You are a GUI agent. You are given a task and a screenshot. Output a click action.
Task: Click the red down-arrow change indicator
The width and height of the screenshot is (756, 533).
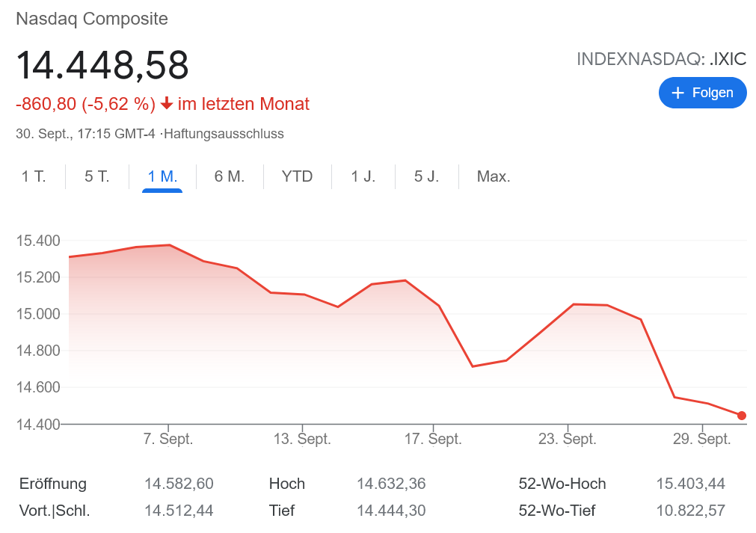coord(167,104)
